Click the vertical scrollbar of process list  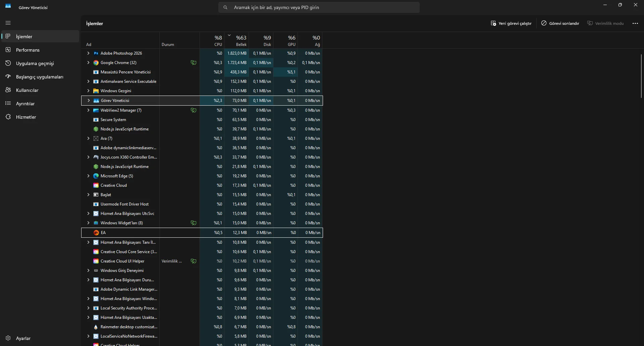[641, 76]
